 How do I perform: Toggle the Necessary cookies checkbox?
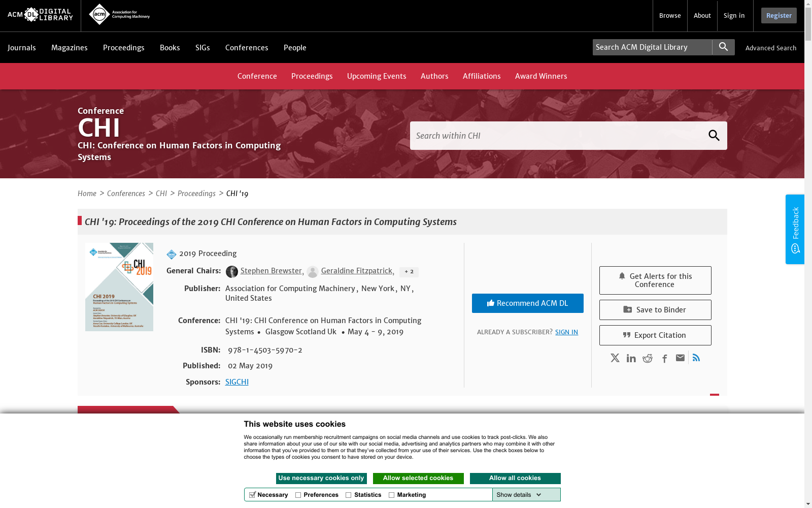click(x=252, y=495)
